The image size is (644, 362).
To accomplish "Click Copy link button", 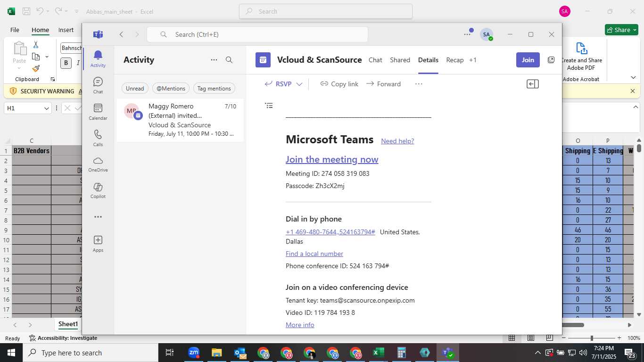I will [339, 84].
